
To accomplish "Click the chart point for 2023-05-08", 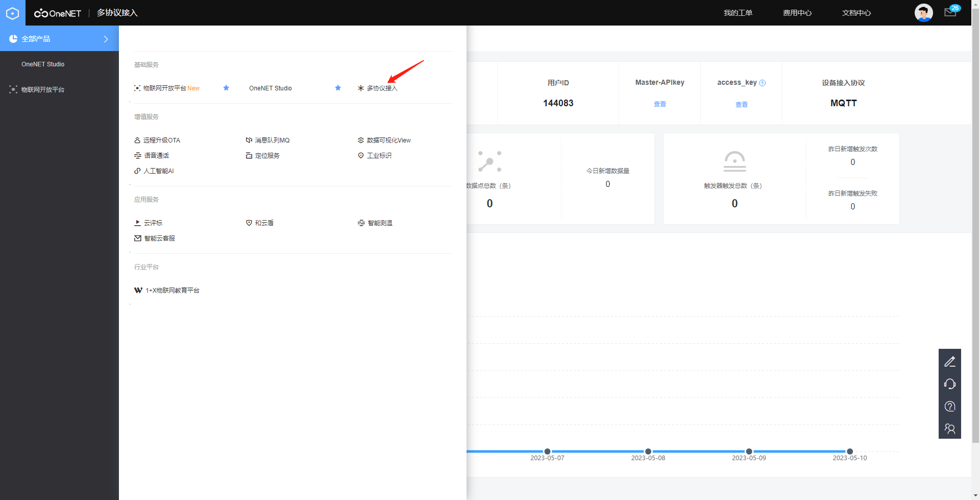I will [648, 451].
